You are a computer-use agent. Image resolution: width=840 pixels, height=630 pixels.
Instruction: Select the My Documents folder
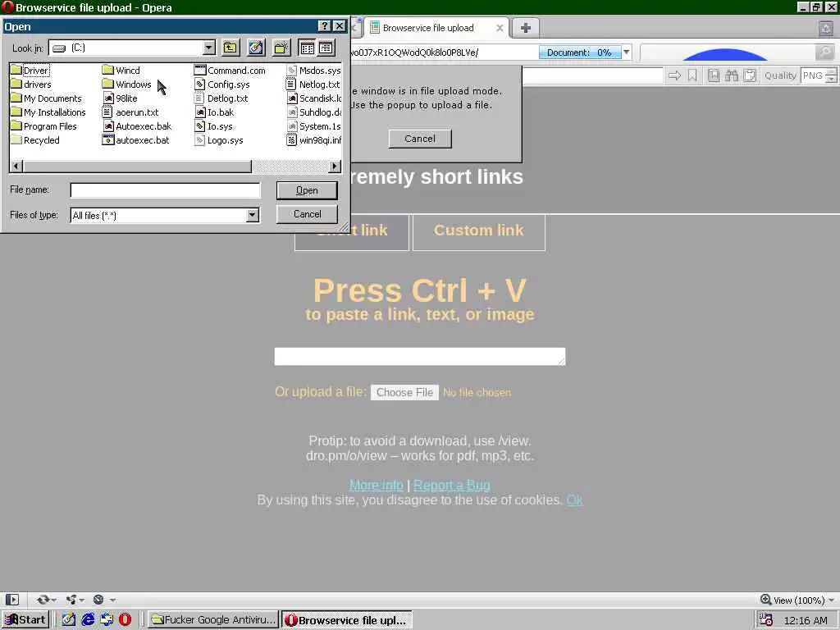(46, 98)
